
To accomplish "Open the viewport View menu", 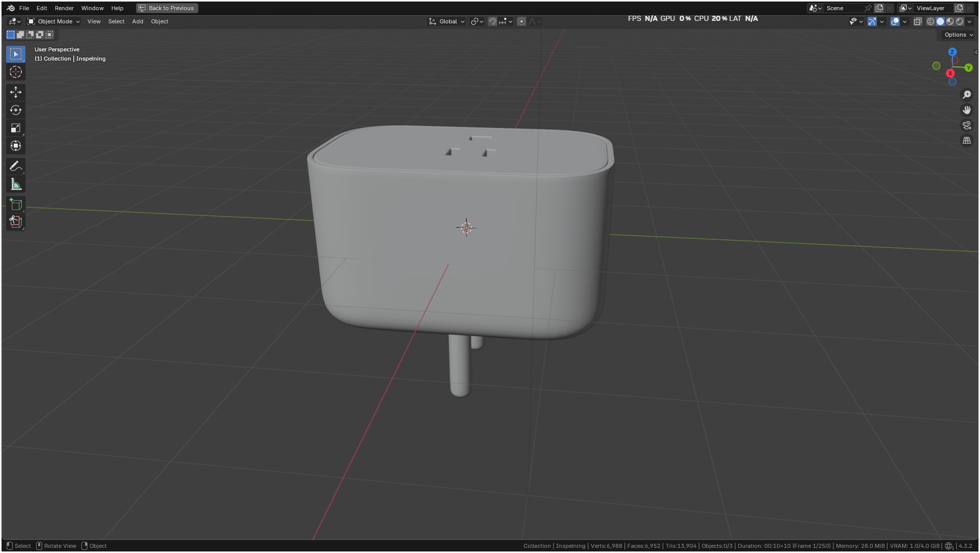I will (94, 21).
